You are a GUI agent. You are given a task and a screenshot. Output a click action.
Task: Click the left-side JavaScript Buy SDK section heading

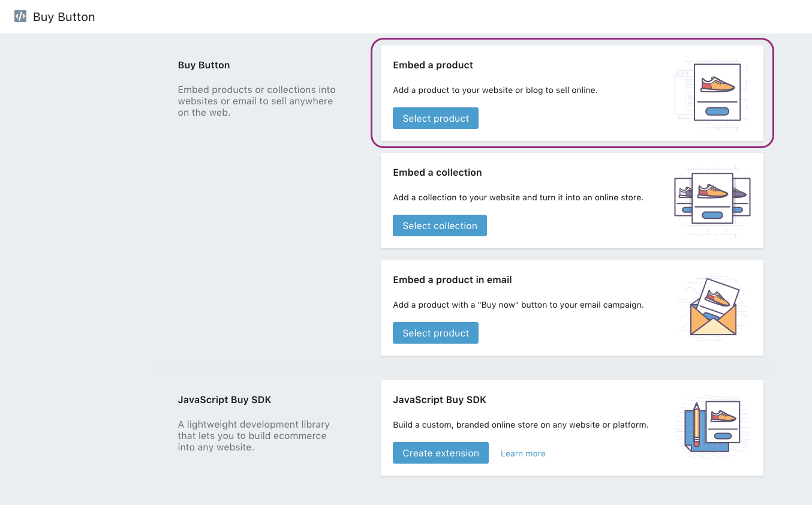pos(225,399)
